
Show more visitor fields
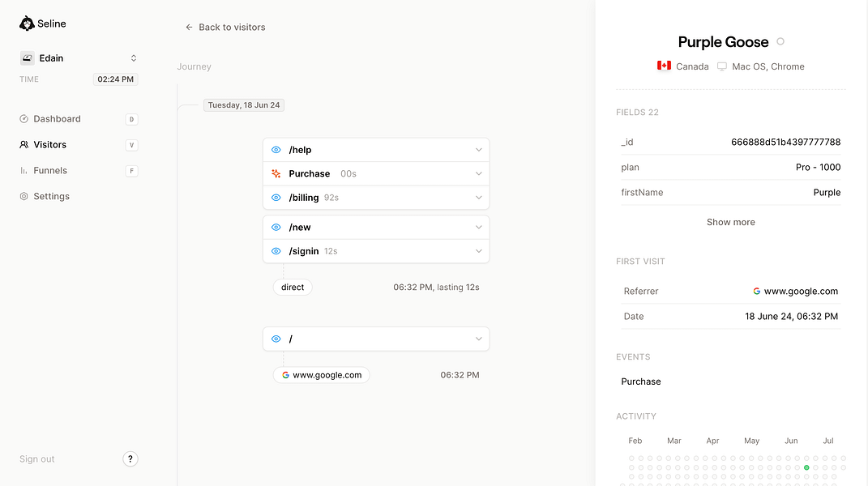pyautogui.click(x=731, y=222)
